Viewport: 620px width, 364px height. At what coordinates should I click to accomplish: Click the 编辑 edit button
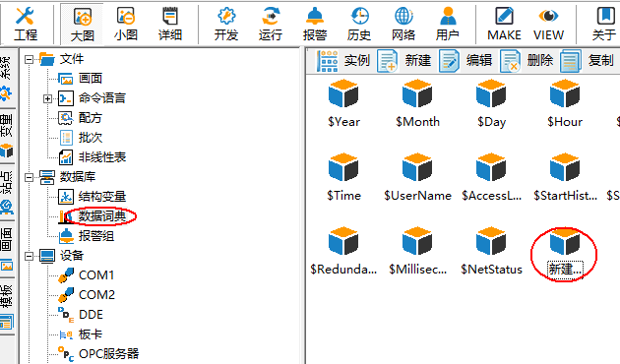[465, 61]
